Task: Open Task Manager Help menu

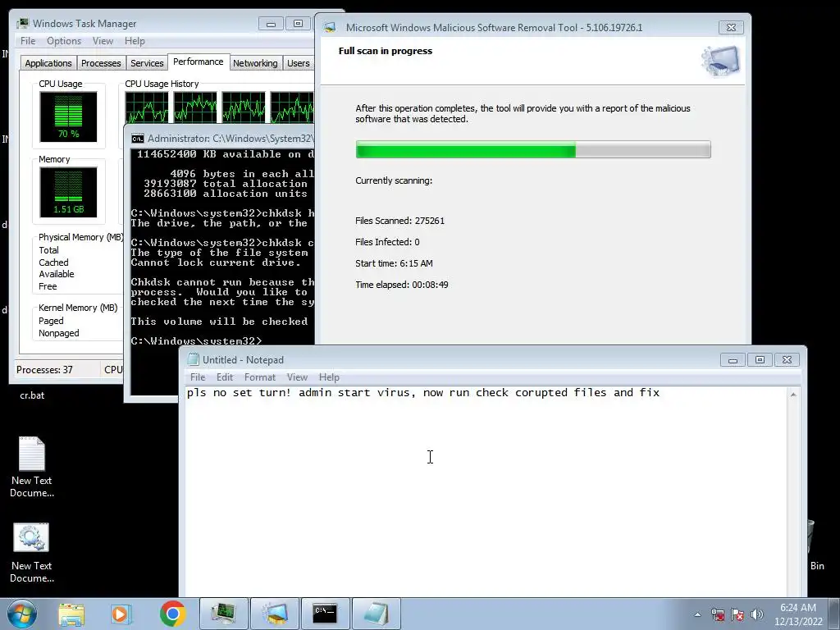Action: pyautogui.click(x=135, y=41)
